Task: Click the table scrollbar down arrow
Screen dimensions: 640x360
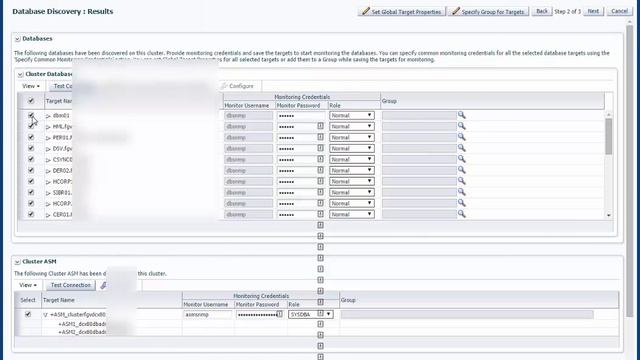Action: click(x=609, y=215)
